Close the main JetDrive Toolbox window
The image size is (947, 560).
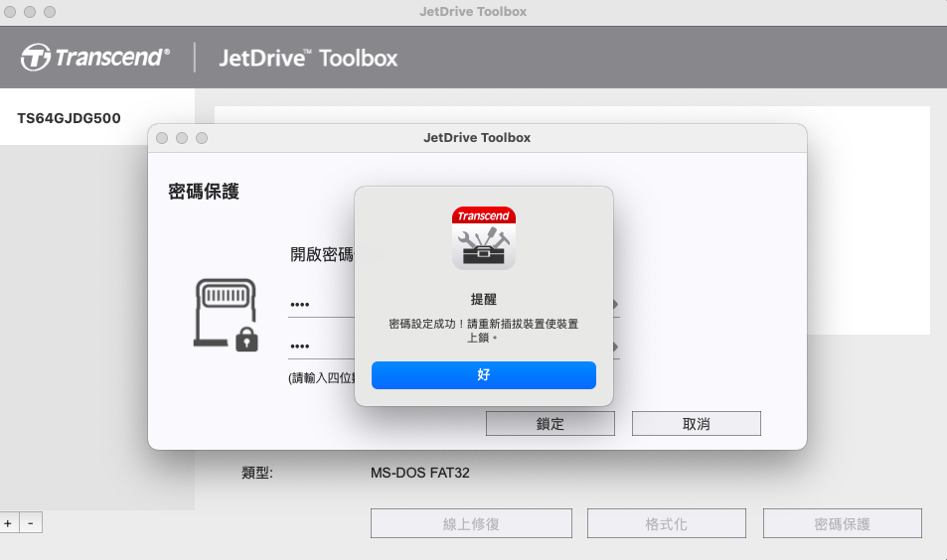tap(10, 12)
